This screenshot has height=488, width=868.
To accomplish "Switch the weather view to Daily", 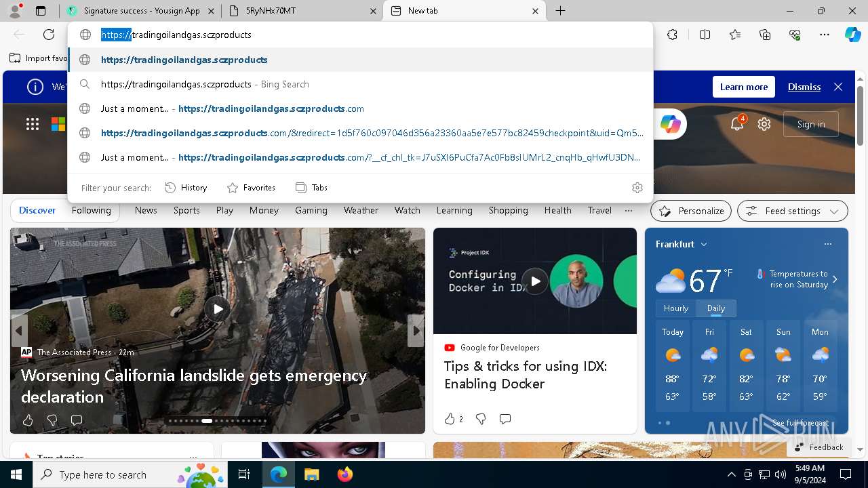I will click(716, 308).
